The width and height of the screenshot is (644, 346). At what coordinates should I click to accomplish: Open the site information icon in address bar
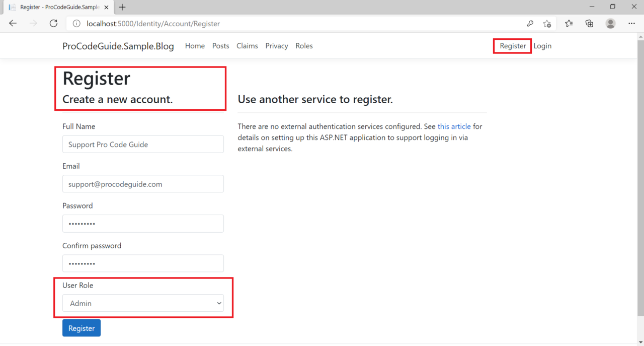coord(76,23)
